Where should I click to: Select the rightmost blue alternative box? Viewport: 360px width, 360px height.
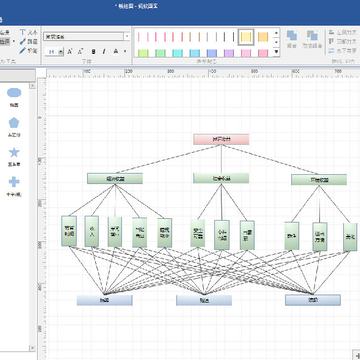point(313,300)
